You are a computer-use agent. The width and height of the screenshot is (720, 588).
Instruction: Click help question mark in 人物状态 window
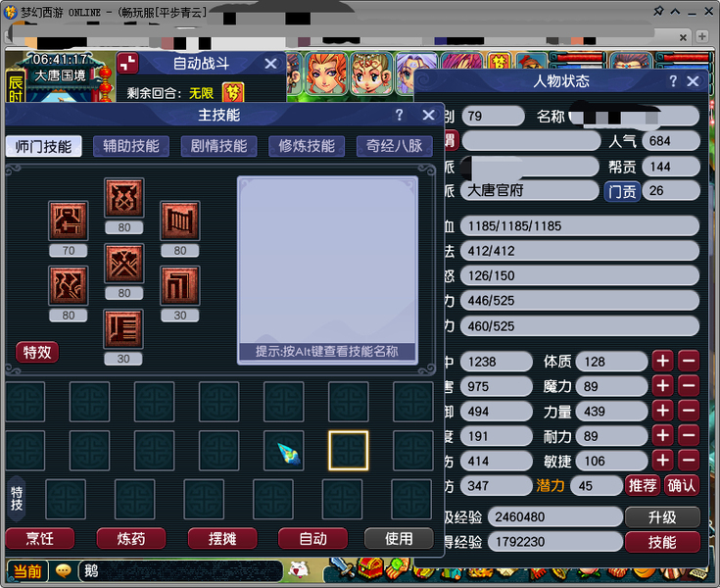click(x=673, y=81)
